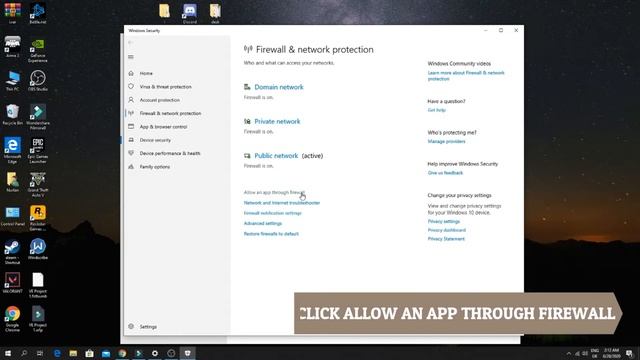Select This PC desktop icon
Image resolution: width=640 pixels, height=360 pixels.
click(12, 80)
